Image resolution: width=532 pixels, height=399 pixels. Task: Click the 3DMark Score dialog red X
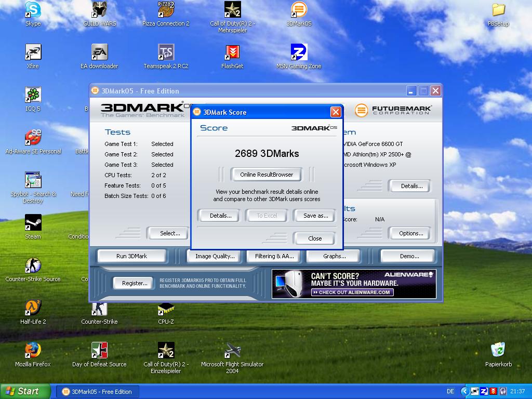(336, 112)
